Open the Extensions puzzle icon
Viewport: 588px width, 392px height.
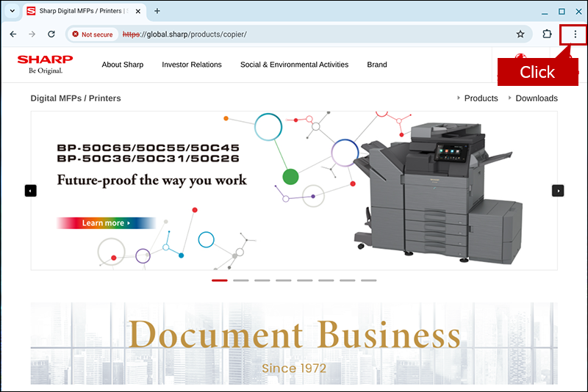547,34
